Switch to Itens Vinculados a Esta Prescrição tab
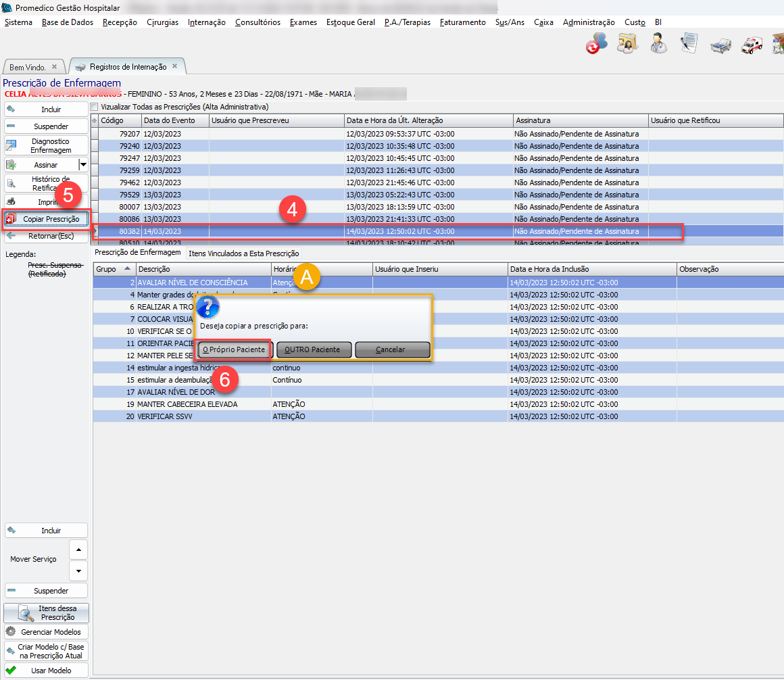Screen dimensions: 784x680 click(243, 253)
